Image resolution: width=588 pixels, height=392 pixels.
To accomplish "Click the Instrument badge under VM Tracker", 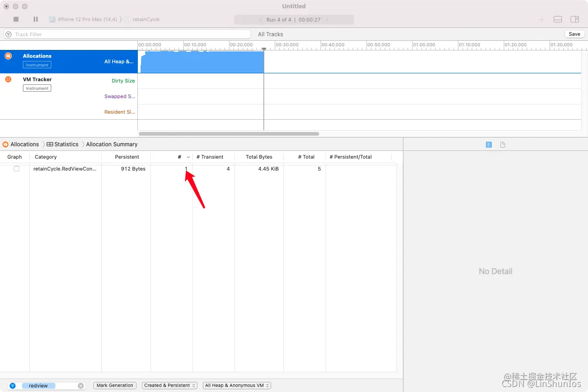I will (x=37, y=88).
